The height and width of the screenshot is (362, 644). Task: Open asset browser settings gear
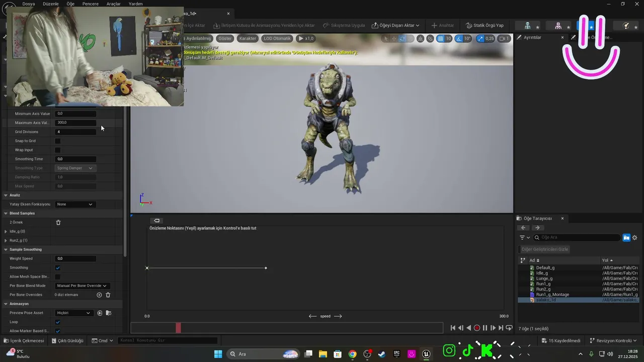coord(634,237)
